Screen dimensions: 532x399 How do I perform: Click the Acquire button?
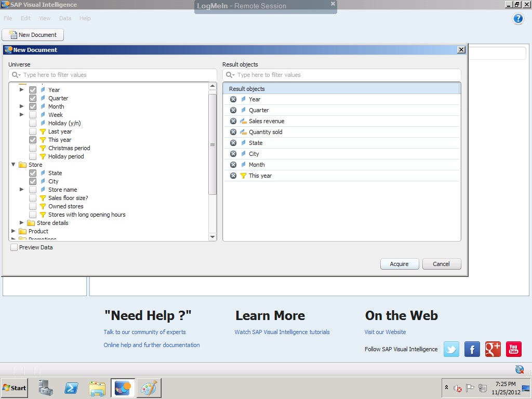[x=400, y=264]
